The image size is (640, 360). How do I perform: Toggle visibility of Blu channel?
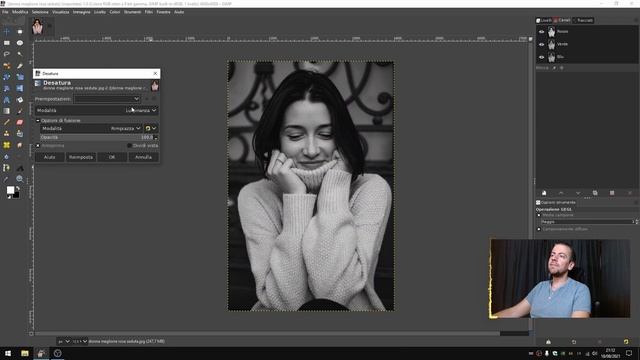pos(542,57)
